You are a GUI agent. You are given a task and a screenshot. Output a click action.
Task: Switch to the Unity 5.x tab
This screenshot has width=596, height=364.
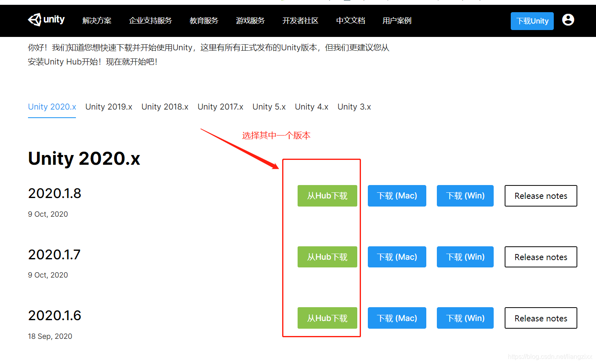pos(269,107)
